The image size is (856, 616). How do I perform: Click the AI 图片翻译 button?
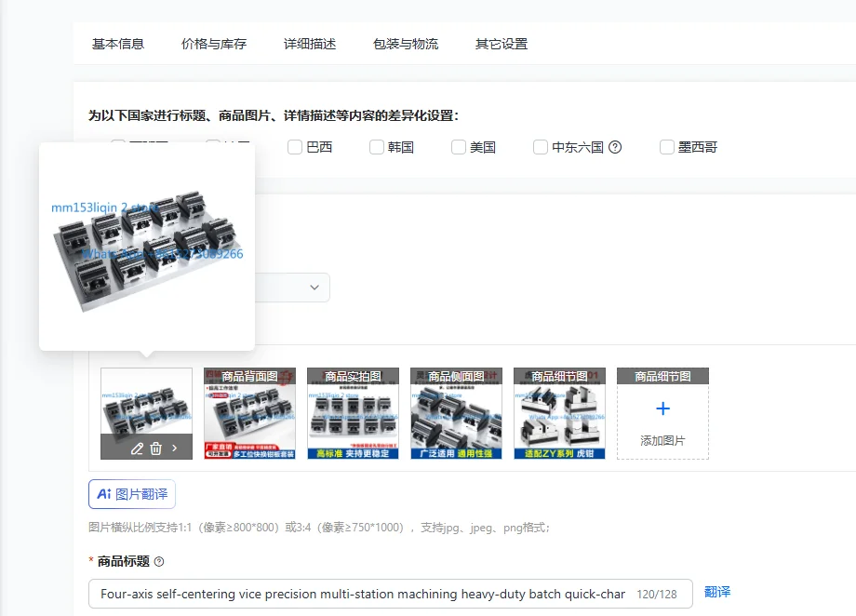tap(132, 494)
